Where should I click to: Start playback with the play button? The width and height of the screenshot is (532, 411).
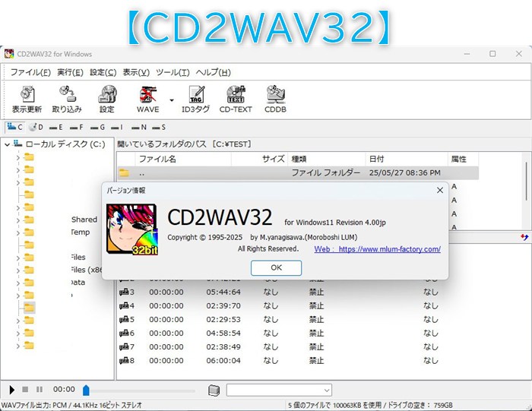[x=11, y=390]
